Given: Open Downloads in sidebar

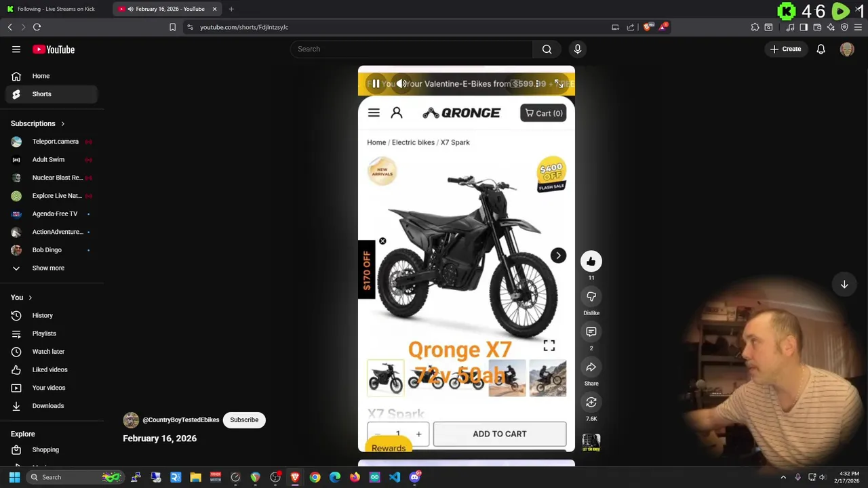Looking at the screenshot, I should click(x=52, y=405).
